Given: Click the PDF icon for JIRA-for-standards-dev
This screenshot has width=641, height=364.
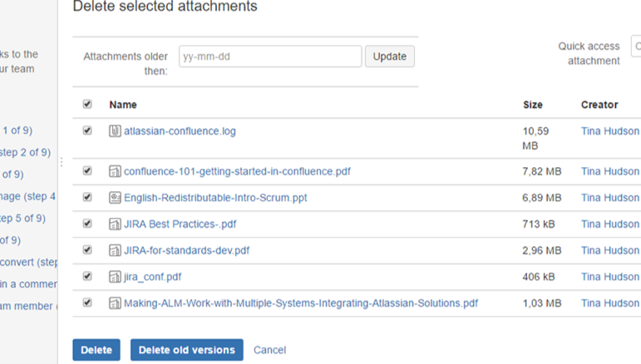Looking at the screenshot, I should (116, 250).
